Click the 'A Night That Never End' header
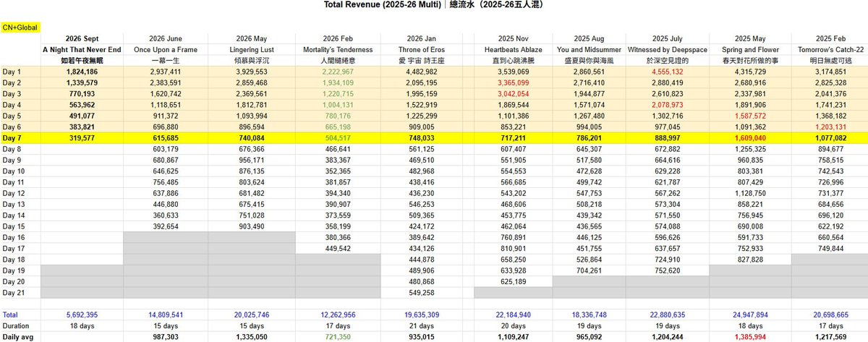This screenshot has width=868, height=342. click(x=82, y=49)
